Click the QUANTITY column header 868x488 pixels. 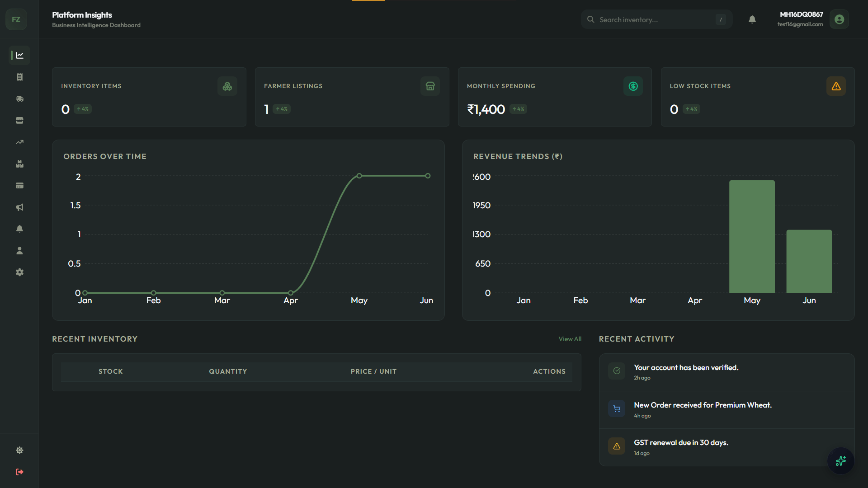click(228, 371)
